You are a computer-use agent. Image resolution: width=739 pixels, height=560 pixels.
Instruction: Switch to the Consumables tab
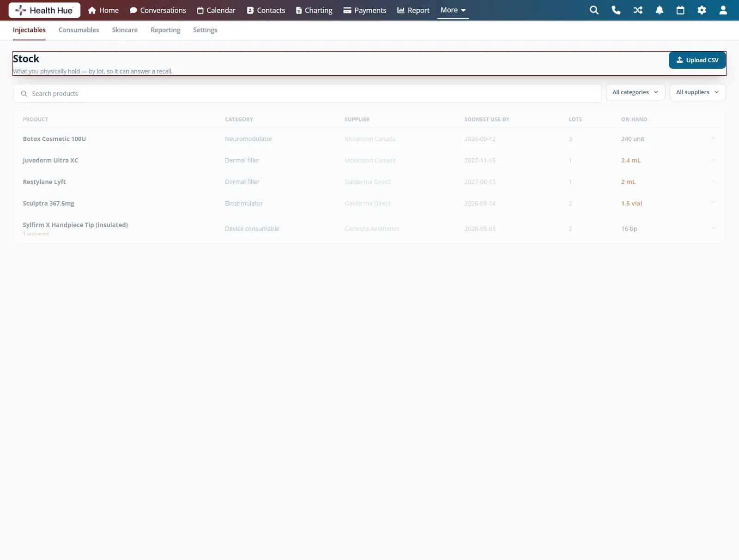[x=79, y=30]
